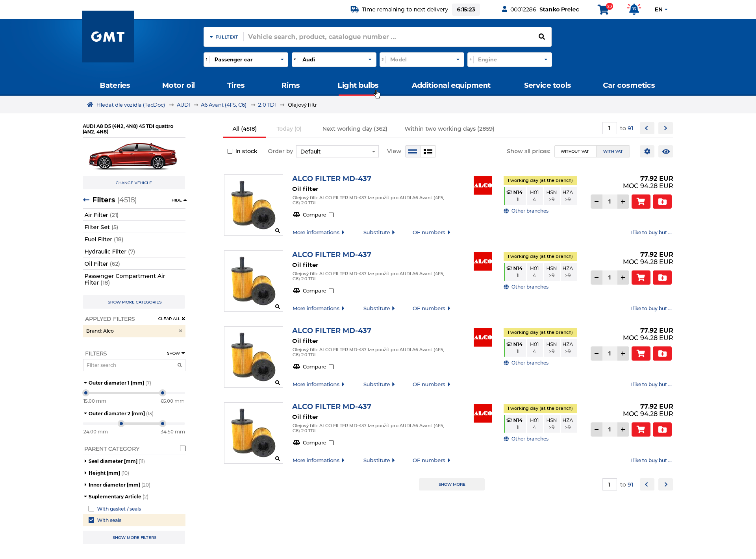Check Compare for first product

tap(331, 215)
